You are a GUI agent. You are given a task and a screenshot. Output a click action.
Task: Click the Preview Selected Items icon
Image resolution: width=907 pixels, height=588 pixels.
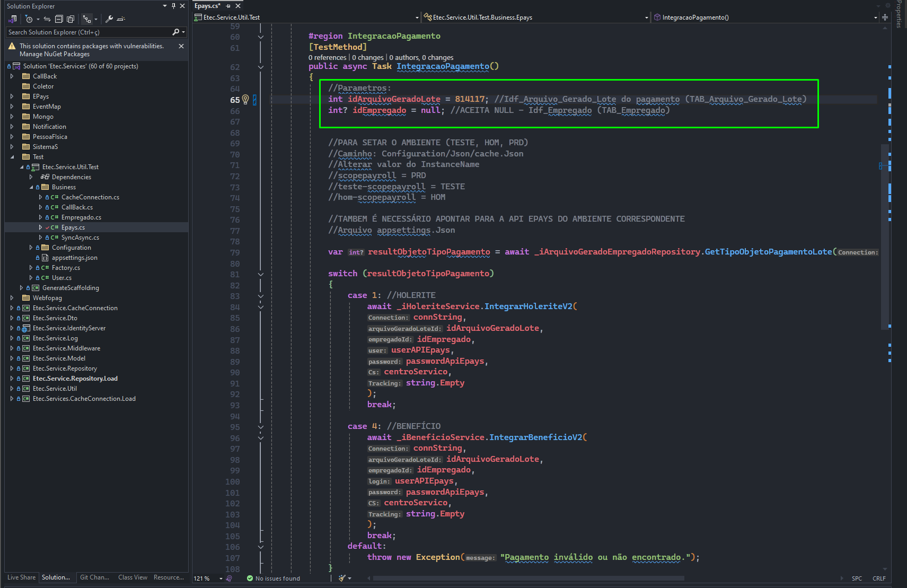click(121, 19)
